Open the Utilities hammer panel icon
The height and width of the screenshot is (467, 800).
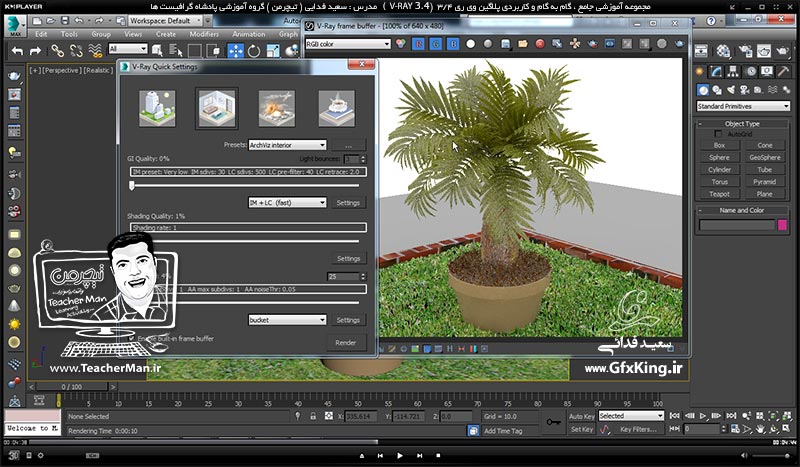coord(783,71)
